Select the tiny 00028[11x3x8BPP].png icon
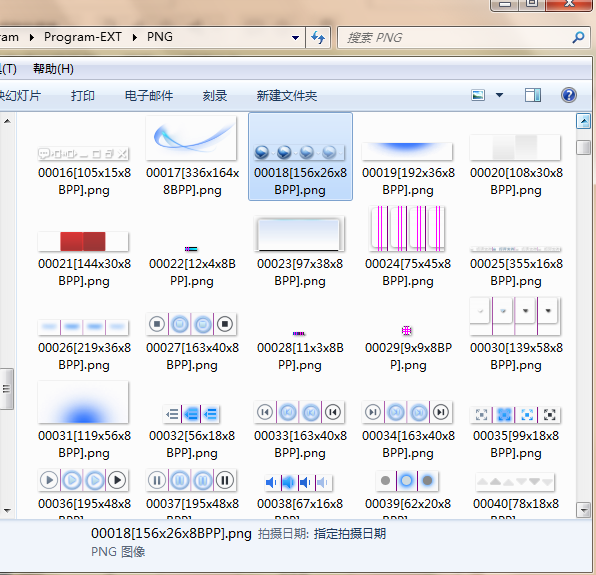The width and height of the screenshot is (596, 575). coord(299,333)
